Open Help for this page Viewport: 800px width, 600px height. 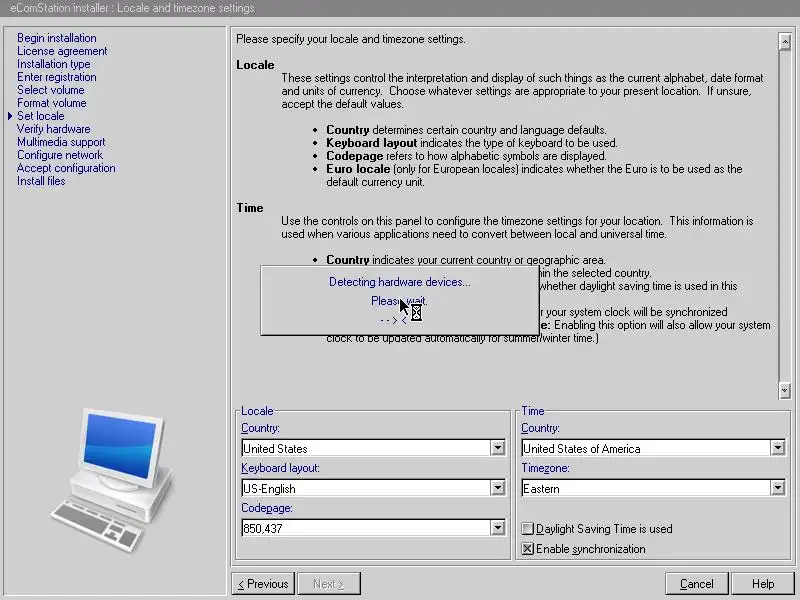tap(763, 584)
